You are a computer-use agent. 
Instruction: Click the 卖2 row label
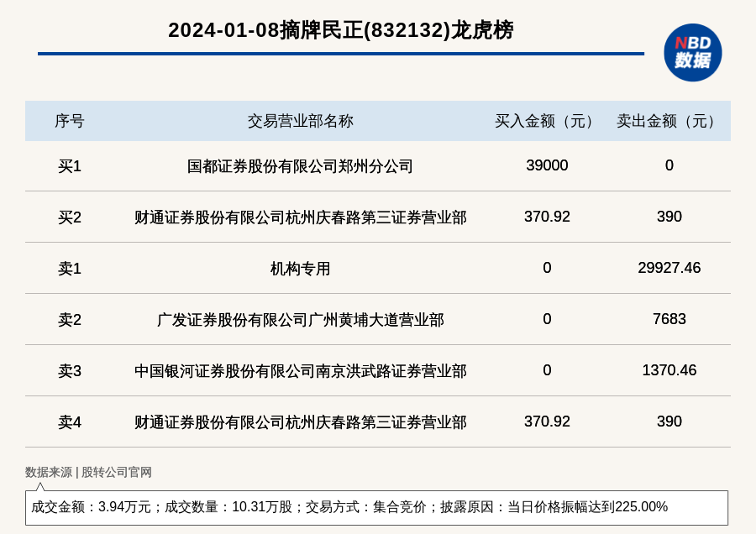pos(70,319)
